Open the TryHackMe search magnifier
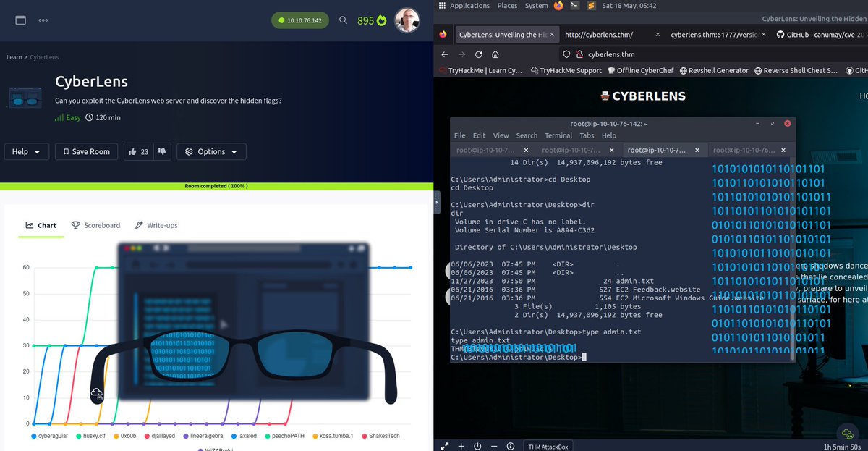The width and height of the screenshot is (868, 451). [343, 20]
